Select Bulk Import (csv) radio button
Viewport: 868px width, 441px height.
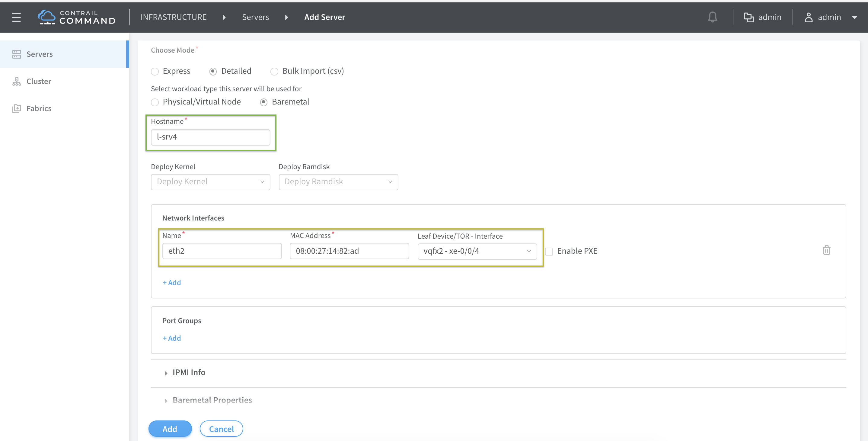pyautogui.click(x=274, y=72)
